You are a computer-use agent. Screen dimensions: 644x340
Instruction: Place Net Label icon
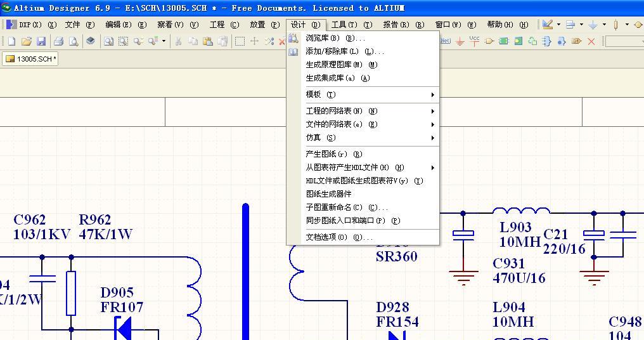coord(445,41)
